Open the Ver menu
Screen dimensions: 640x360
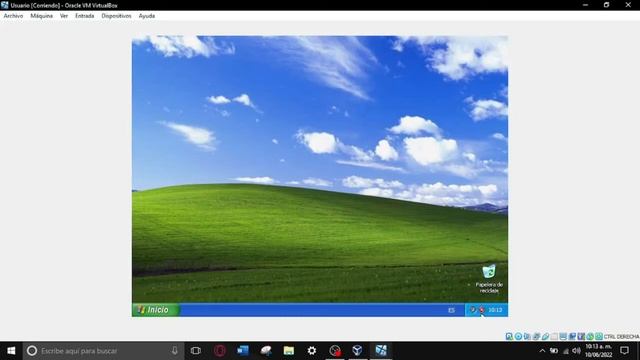coord(64,16)
